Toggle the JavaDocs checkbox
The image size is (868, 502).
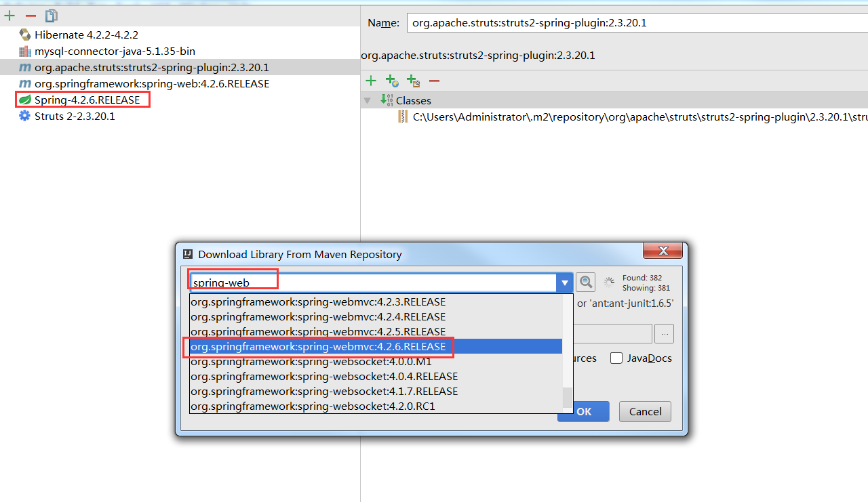pos(616,358)
